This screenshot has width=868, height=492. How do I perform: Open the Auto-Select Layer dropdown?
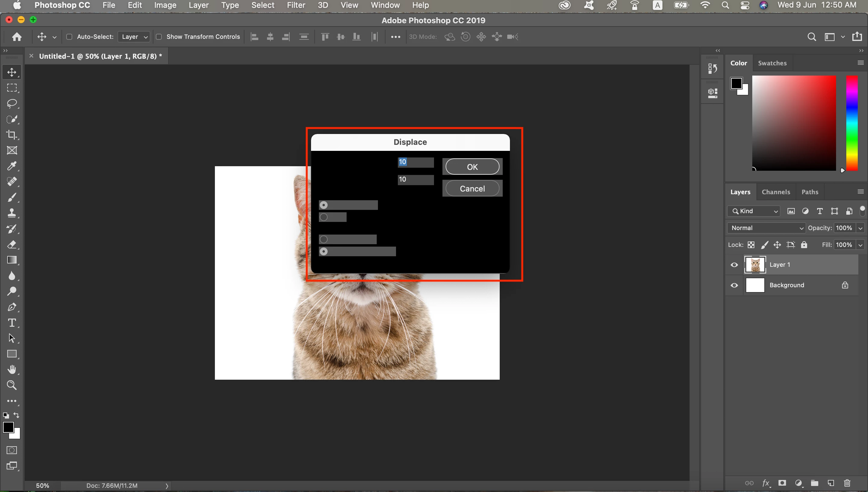[134, 36]
